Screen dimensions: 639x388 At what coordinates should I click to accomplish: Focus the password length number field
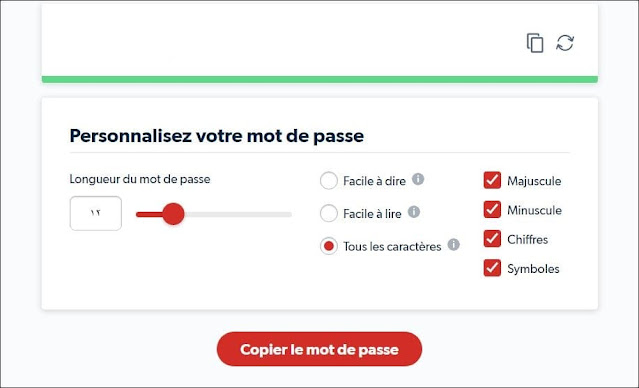point(96,214)
